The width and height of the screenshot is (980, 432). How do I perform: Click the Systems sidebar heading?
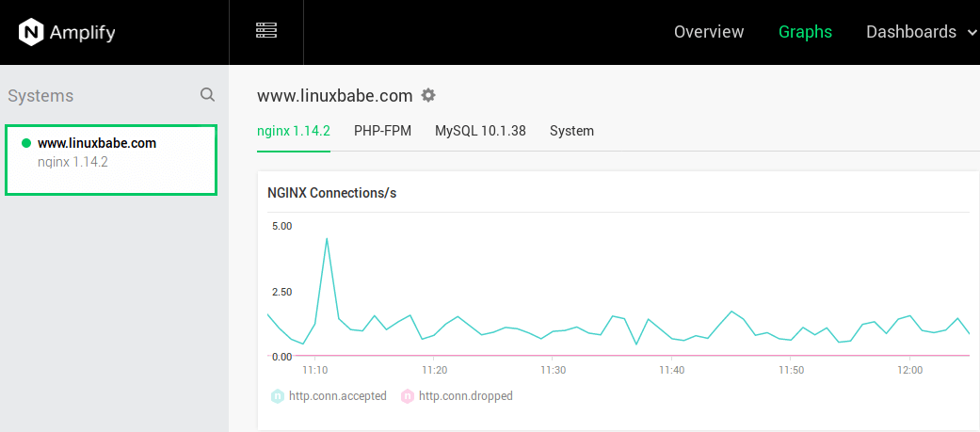[40, 96]
